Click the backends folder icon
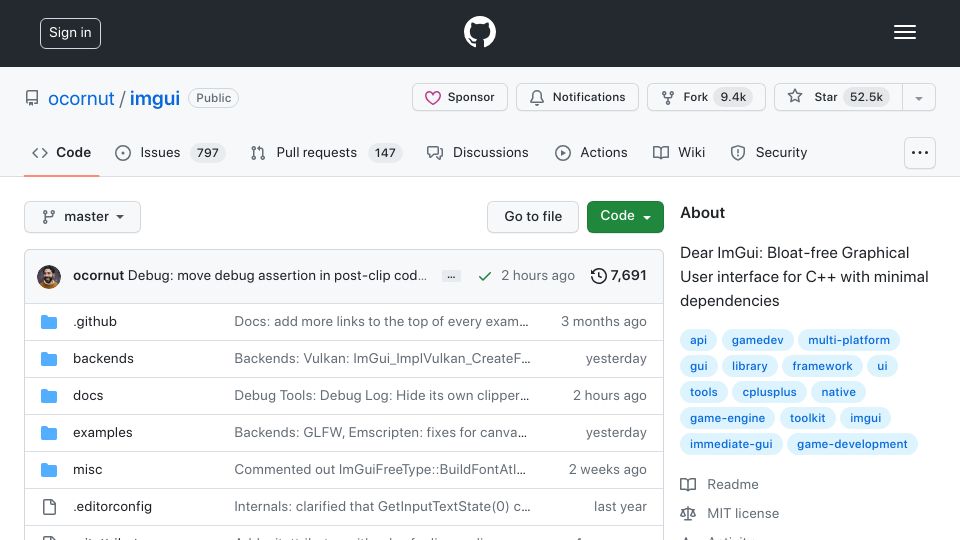960x540 pixels. coord(49,359)
